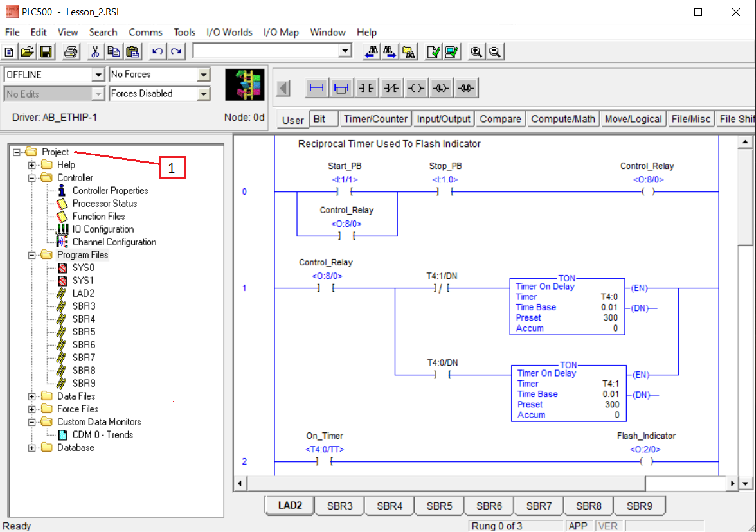
Task: Open CDM 0 - Trends monitor
Action: 103,434
